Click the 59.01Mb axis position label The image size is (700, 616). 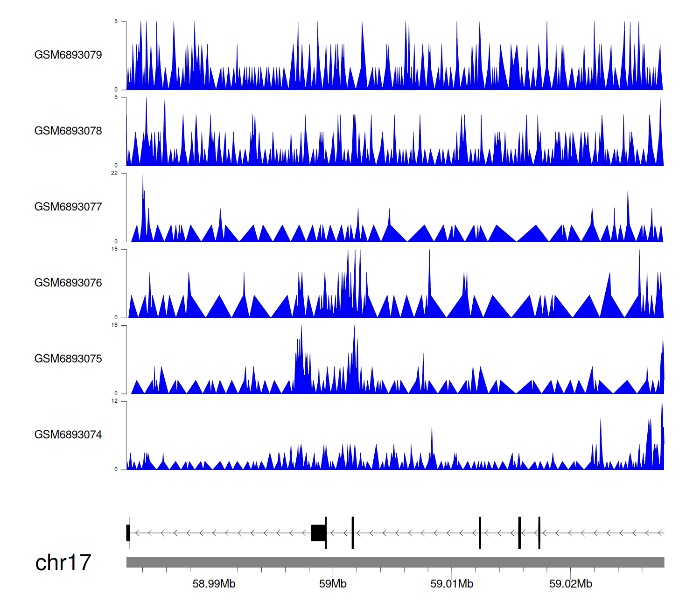click(x=451, y=584)
